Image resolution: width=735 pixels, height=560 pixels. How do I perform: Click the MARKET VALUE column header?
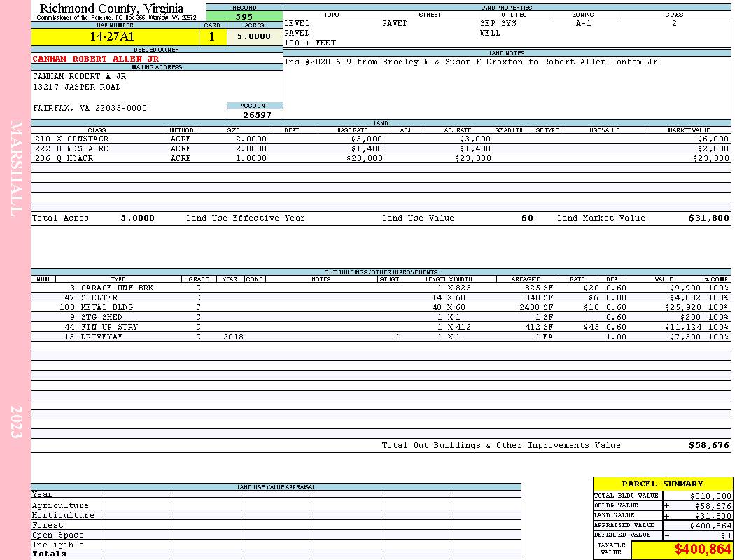point(689,130)
